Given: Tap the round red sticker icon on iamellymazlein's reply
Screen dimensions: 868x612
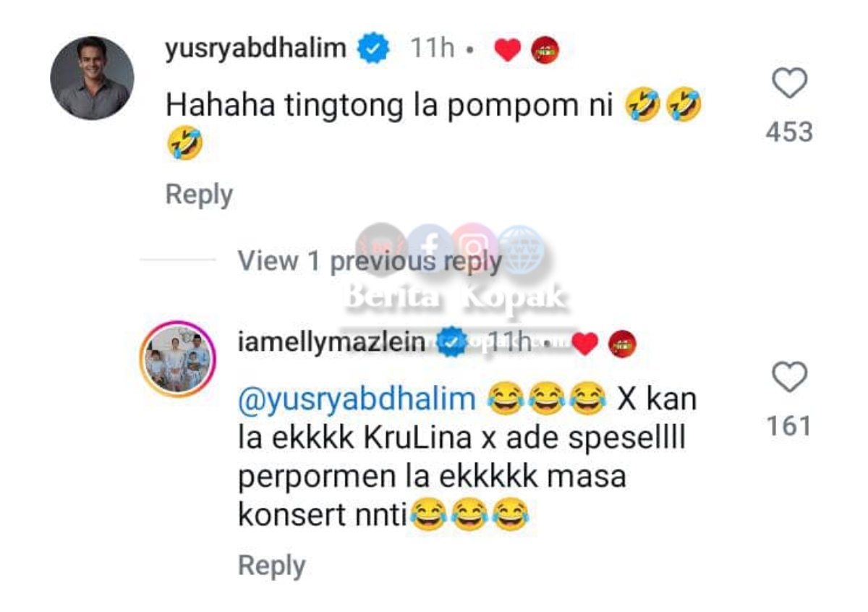Looking at the screenshot, I should pos(622,344).
